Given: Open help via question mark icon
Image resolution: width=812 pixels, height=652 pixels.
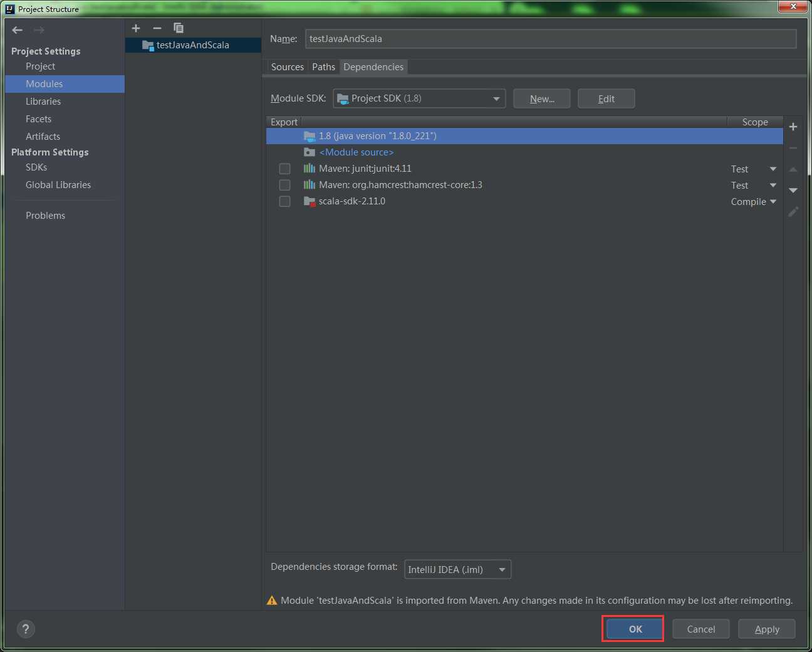Looking at the screenshot, I should [26, 629].
